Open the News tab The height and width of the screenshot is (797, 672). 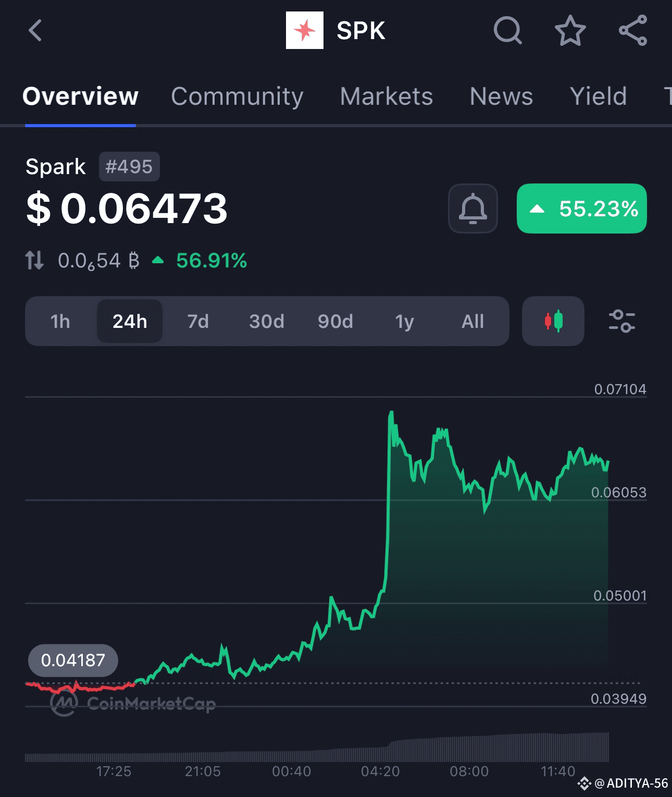coord(501,96)
